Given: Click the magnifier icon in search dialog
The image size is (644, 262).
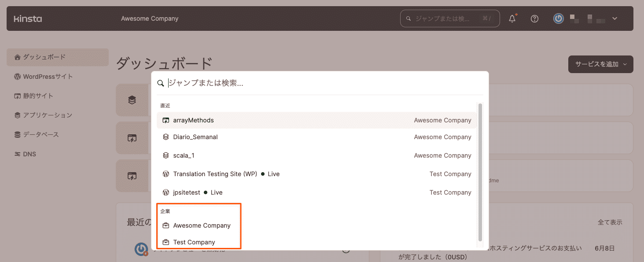Looking at the screenshot, I should click(161, 83).
